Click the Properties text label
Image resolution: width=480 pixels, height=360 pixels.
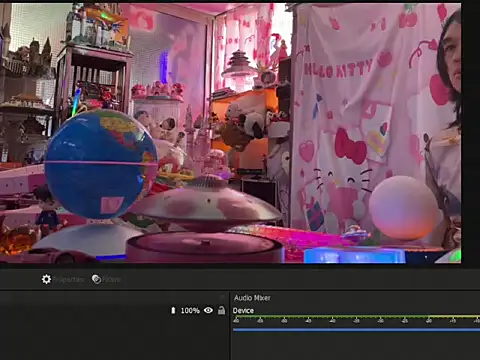tap(68, 279)
